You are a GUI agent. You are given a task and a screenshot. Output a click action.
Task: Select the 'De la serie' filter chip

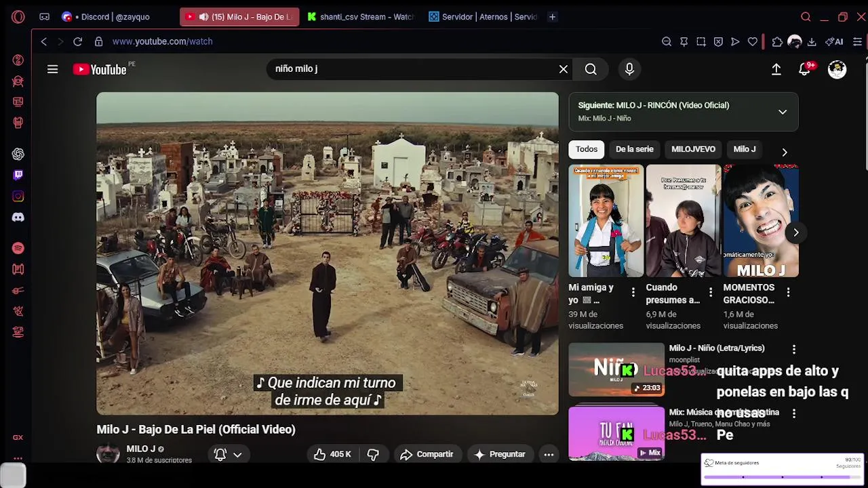point(635,149)
